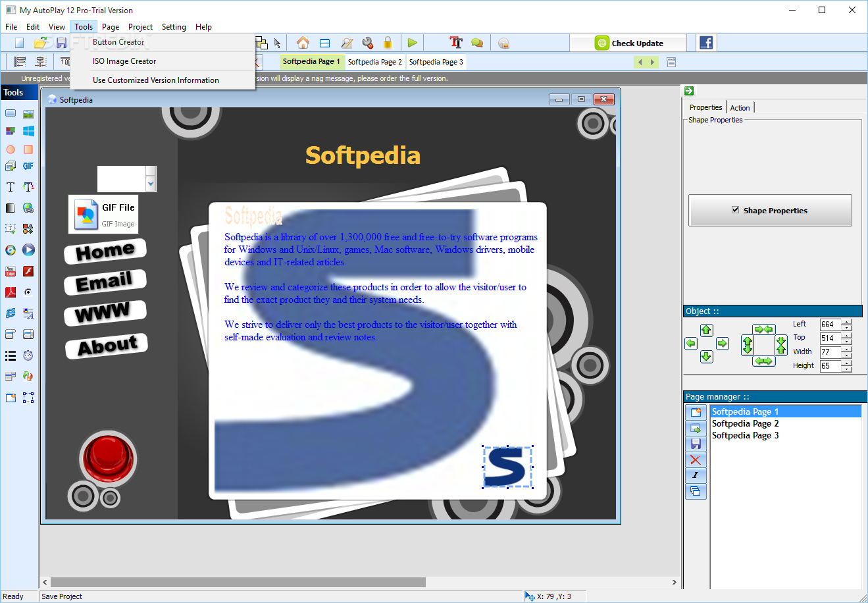Select the bullet list tool

pos(11,355)
